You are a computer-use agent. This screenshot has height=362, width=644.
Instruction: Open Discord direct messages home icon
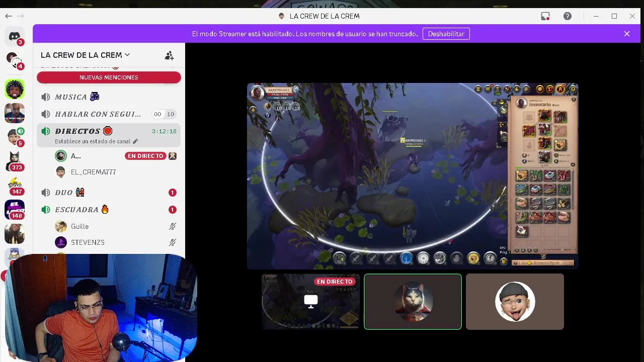click(x=15, y=36)
